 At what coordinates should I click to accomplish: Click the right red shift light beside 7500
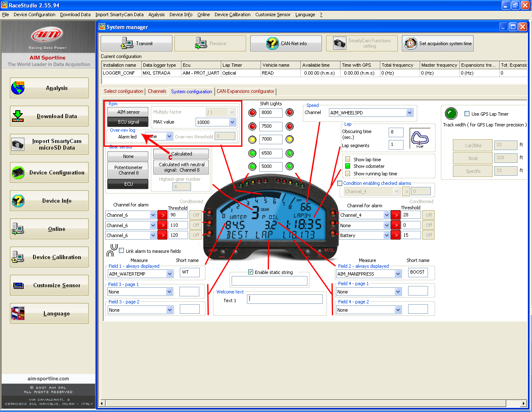(x=290, y=126)
